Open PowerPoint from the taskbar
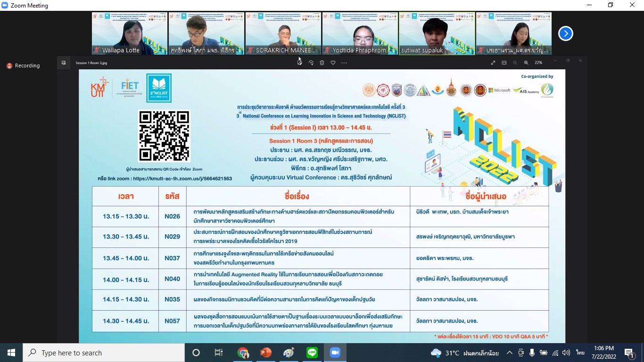 pyautogui.click(x=266, y=353)
